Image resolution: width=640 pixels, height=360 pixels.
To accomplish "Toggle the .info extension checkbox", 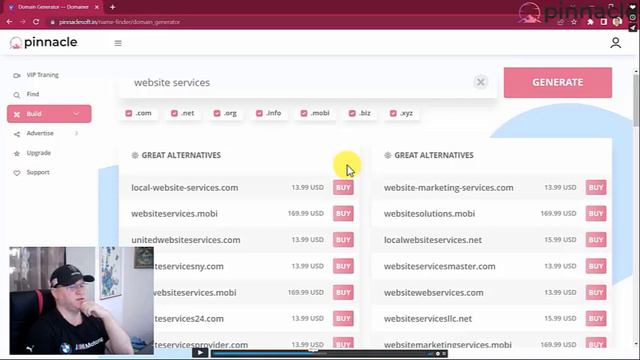I will [259, 113].
